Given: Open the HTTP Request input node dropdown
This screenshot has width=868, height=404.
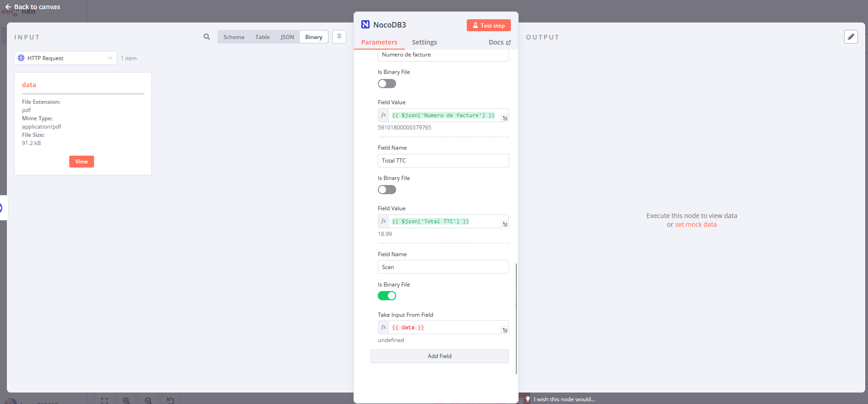Looking at the screenshot, I should (x=66, y=58).
